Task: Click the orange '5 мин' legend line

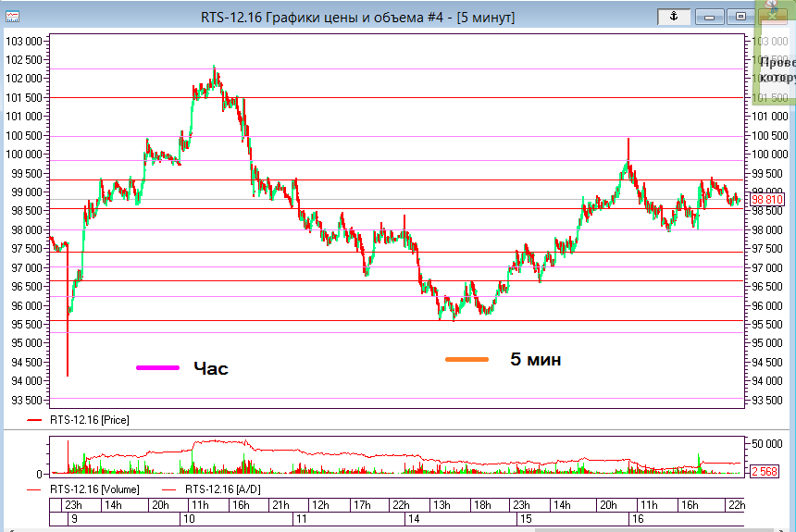Action: [x=466, y=359]
